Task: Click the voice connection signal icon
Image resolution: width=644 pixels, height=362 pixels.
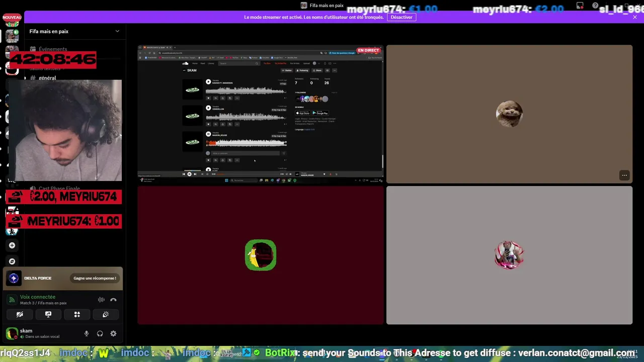Action: (12, 300)
